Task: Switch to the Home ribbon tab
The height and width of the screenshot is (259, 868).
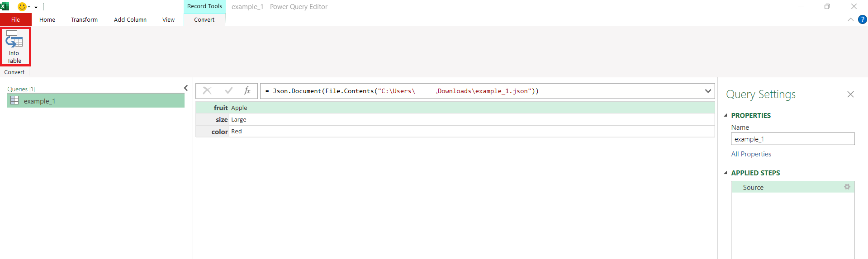Action: tap(47, 19)
